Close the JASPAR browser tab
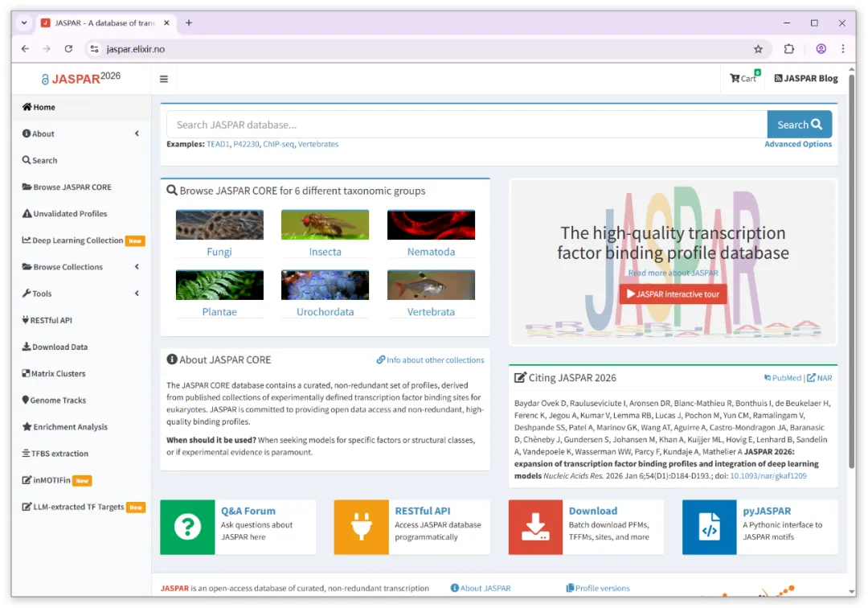This screenshot has height=608, width=868. click(x=166, y=23)
